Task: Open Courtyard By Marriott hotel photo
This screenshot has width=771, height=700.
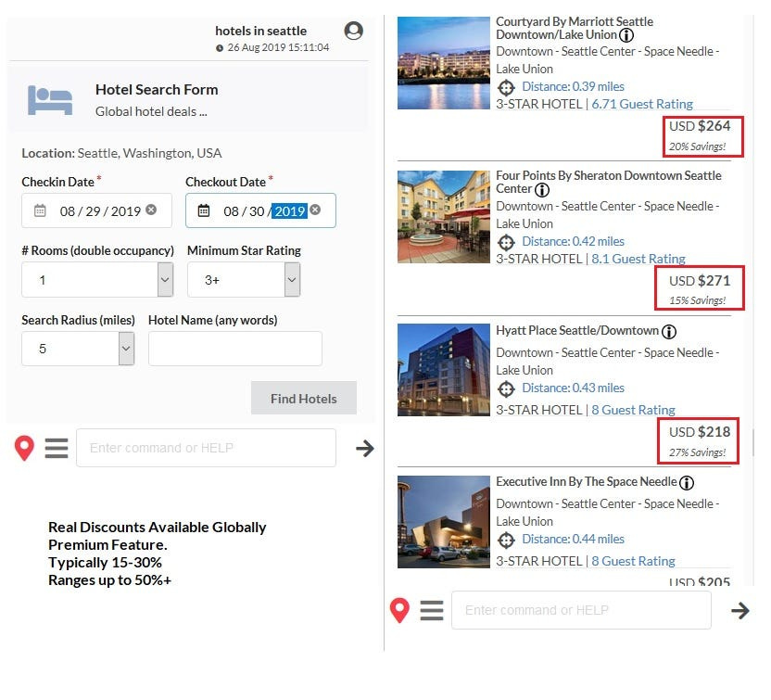Action: tap(444, 63)
